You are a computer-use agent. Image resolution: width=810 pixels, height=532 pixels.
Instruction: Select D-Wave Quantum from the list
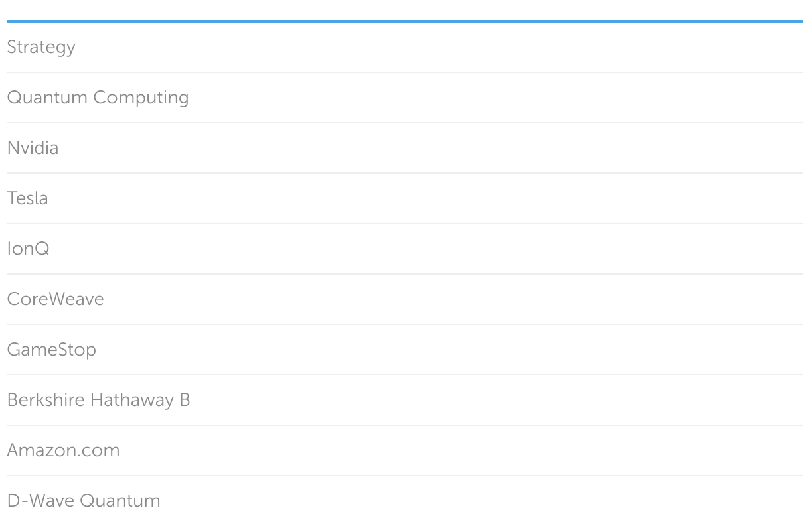[84, 501]
